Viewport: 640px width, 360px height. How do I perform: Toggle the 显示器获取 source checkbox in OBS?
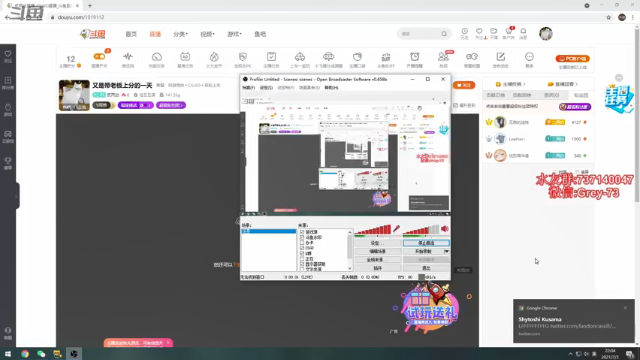302,264
